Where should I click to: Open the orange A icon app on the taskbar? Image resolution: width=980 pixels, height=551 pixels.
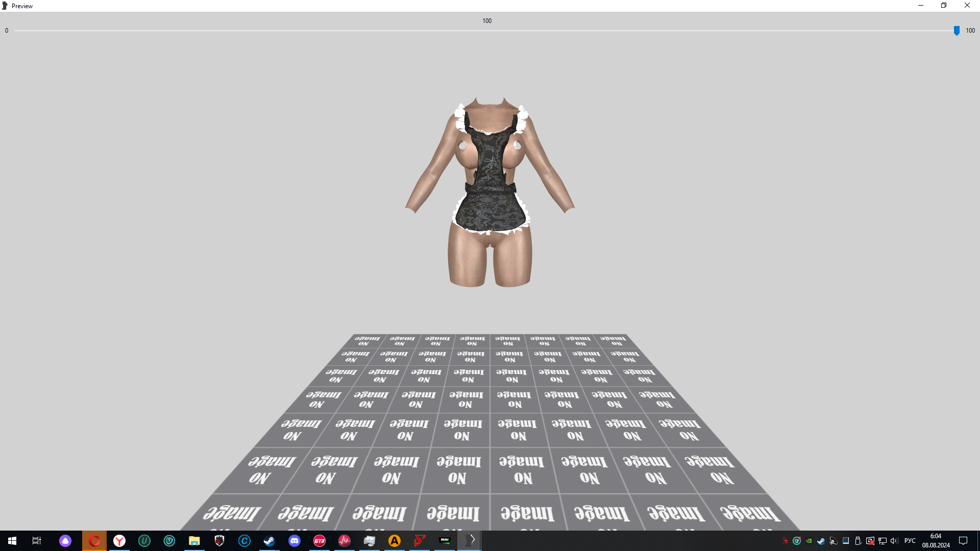coord(395,541)
